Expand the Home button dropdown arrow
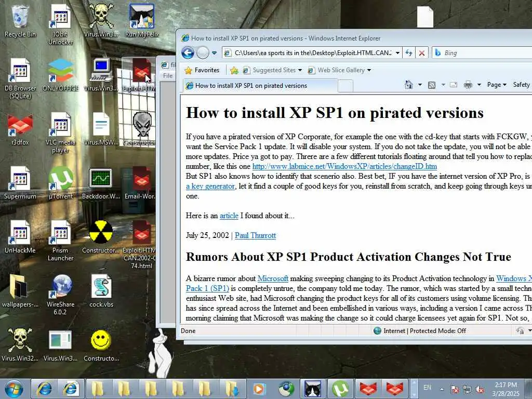Viewport: 532px width, 399px height. [x=420, y=85]
